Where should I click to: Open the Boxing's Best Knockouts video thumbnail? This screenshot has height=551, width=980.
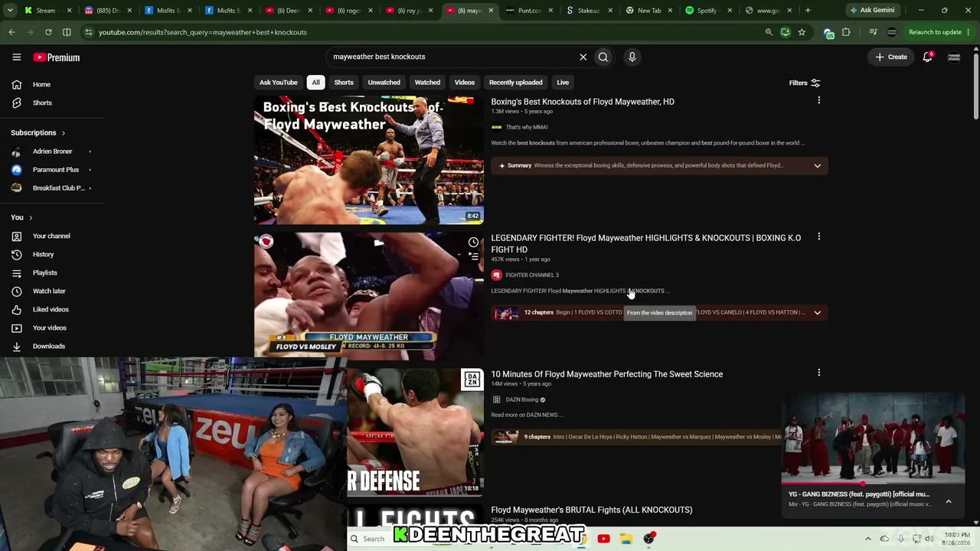(x=368, y=160)
